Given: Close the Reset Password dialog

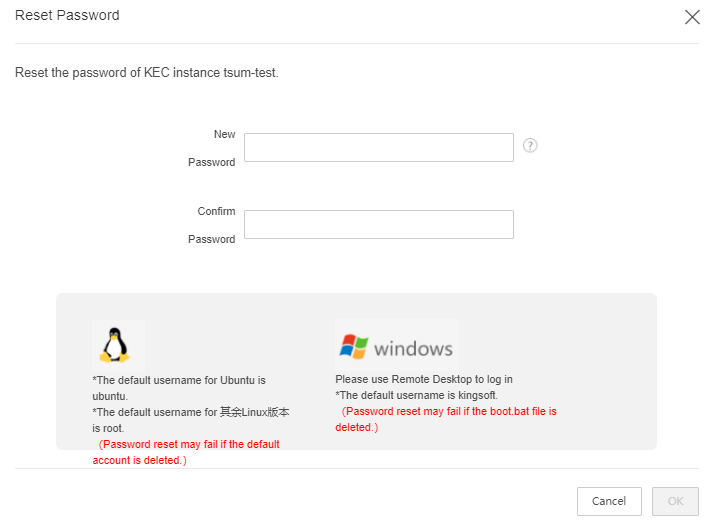Looking at the screenshot, I should click(692, 17).
